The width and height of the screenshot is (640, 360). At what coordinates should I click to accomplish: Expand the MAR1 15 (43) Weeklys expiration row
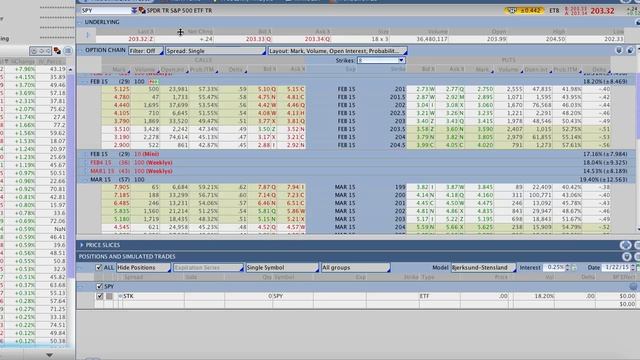pyautogui.click(x=85, y=171)
